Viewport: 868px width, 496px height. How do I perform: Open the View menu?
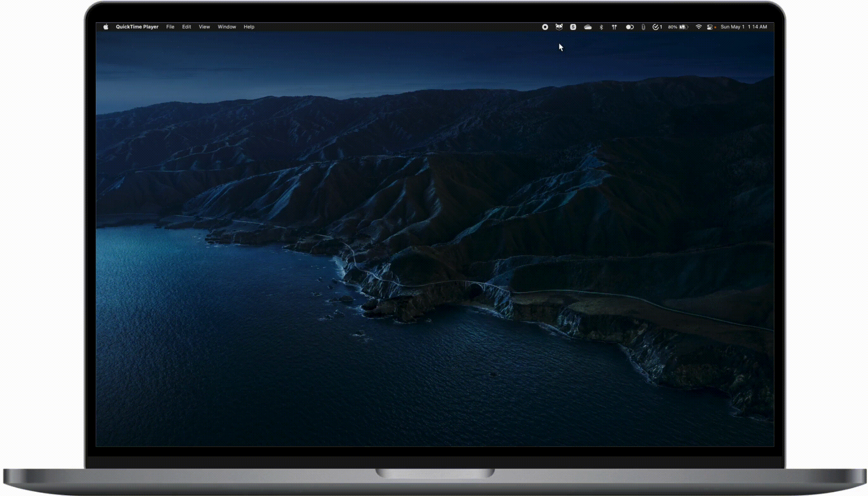point(204,27)
